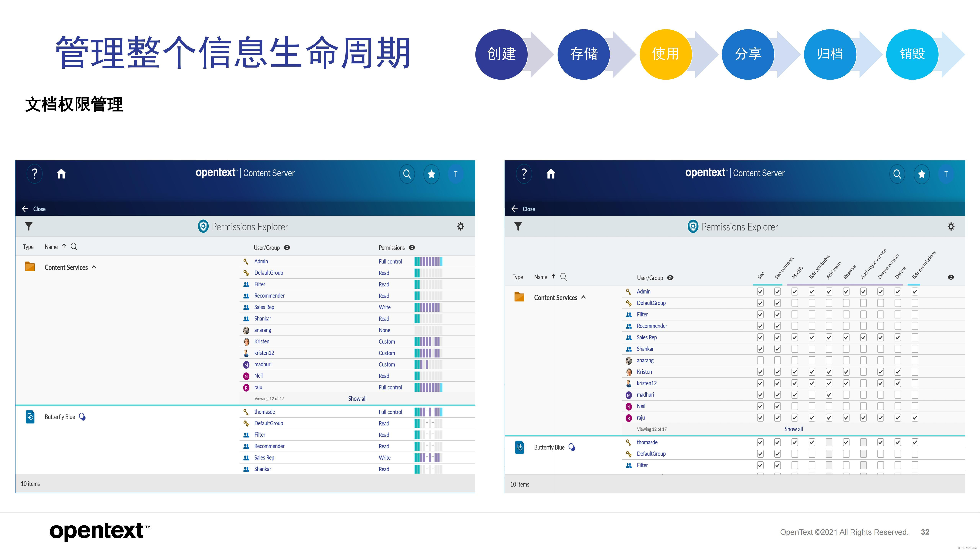Open search in left Content Server header
This screenshot has height=551, width=980.
point(407,174)
